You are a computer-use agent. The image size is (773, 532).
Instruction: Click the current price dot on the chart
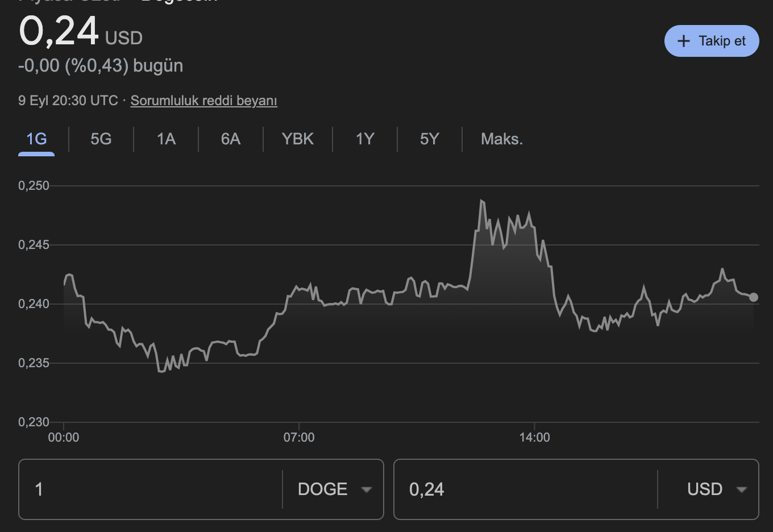(754, 297)
